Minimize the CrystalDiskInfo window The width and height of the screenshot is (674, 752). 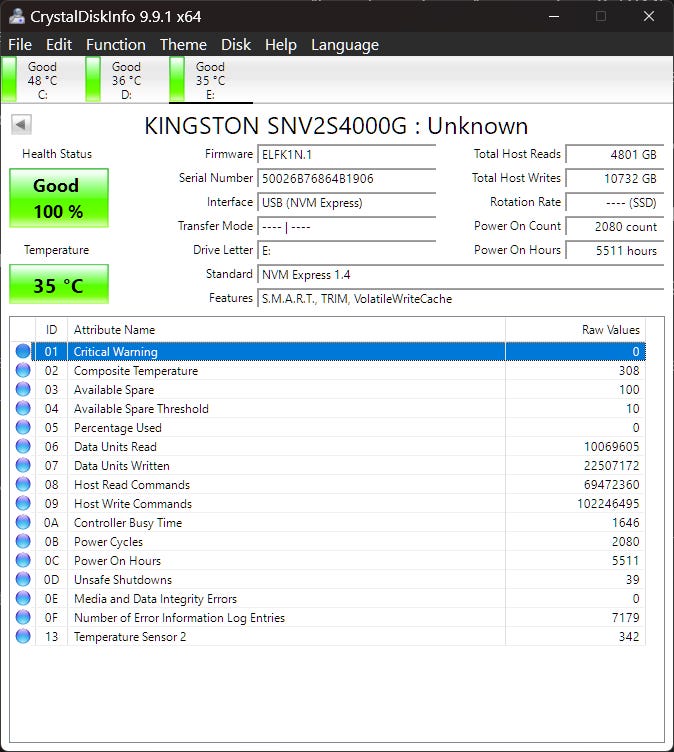(x=554, y=16)
